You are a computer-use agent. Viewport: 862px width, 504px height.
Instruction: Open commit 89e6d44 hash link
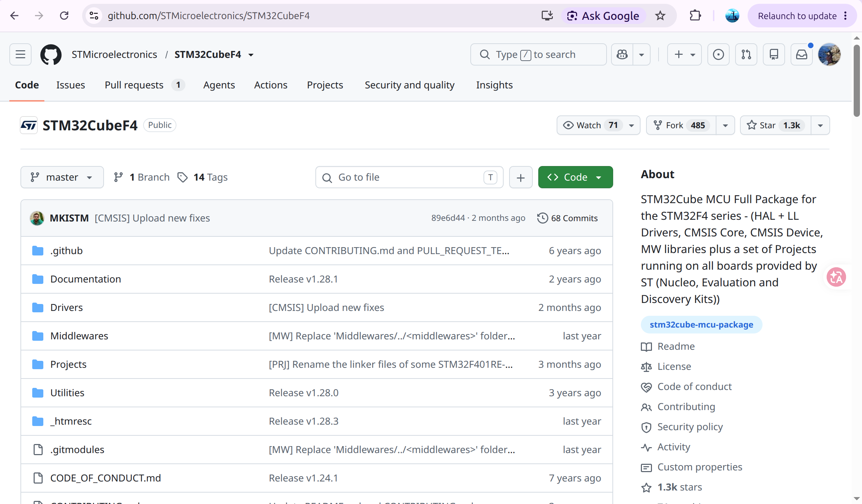point(448,218)
